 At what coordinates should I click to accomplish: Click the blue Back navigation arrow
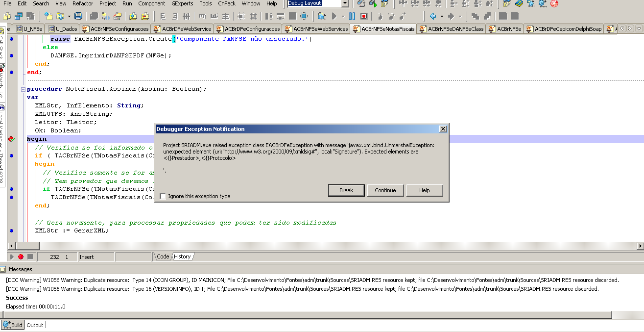point(433,16)
